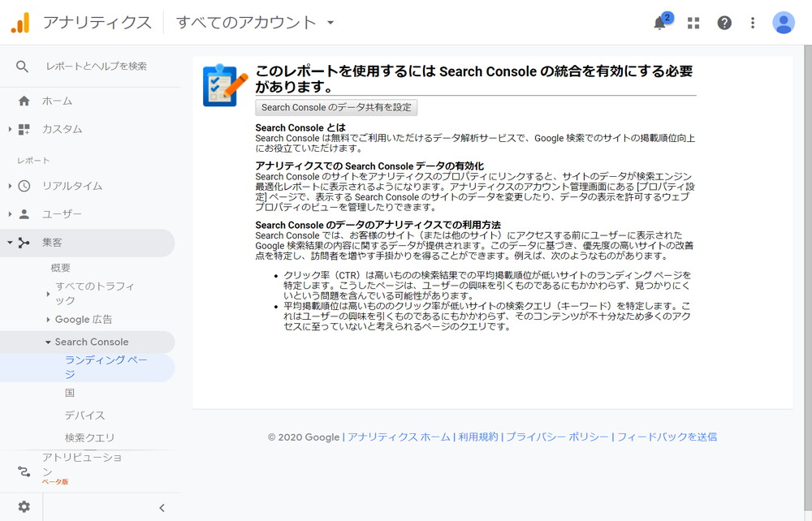Open the three-dot more options menu
812x521 pixels.
pyautogui.click(x=753, y=23)
